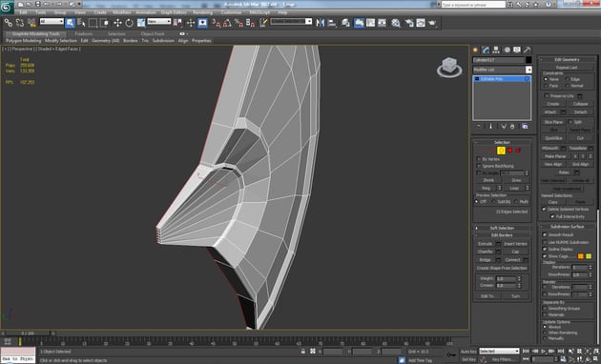
Task: Click the Repeat Last button
Action: coord(567,68)
